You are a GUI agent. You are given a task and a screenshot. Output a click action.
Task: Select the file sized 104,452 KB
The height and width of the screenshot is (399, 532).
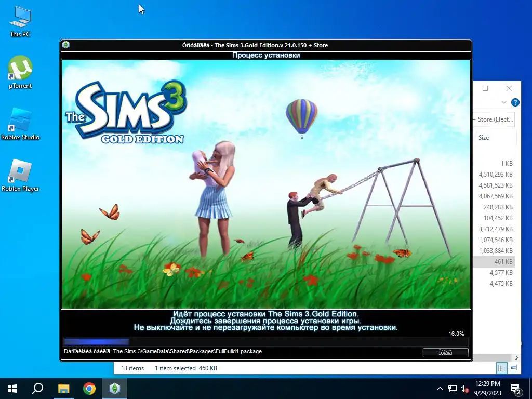[495, 218]
